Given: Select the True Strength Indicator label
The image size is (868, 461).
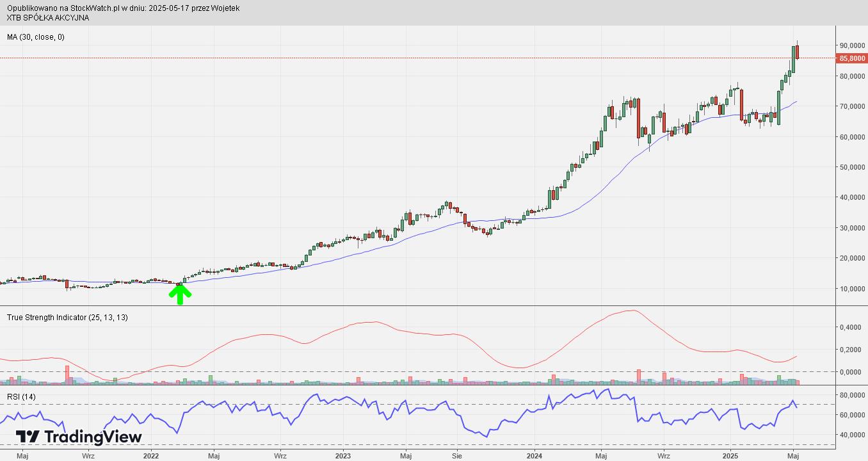Looking at the screenshot, I should (67, 317).
